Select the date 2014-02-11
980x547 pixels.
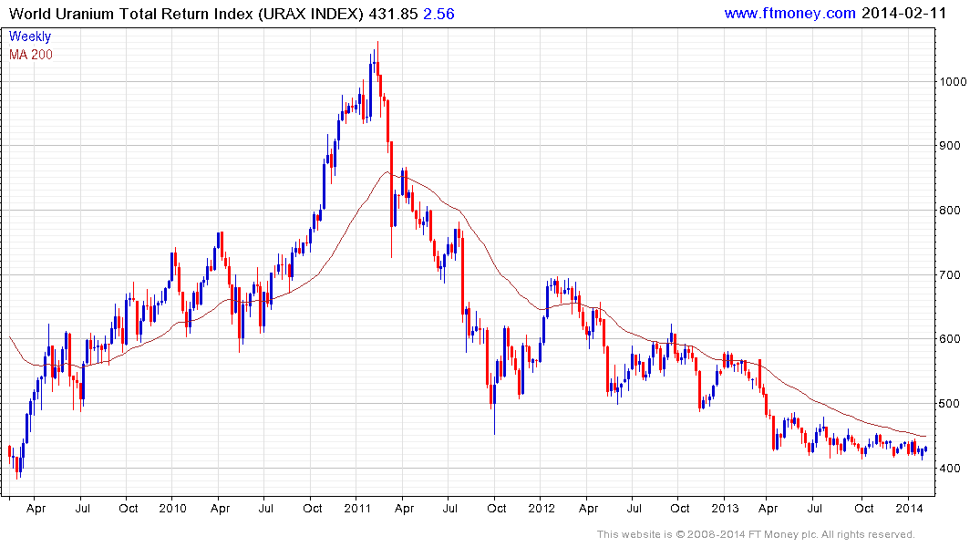[904, 13]
